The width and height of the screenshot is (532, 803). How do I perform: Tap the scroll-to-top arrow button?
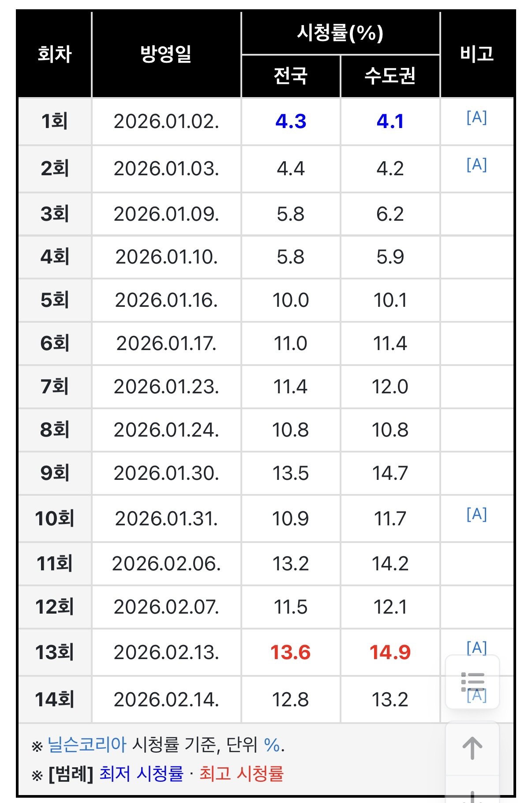(472, 748)
